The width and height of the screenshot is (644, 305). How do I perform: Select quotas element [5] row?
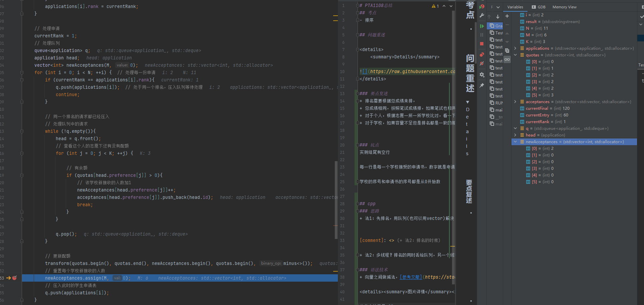tap(574, 95)
